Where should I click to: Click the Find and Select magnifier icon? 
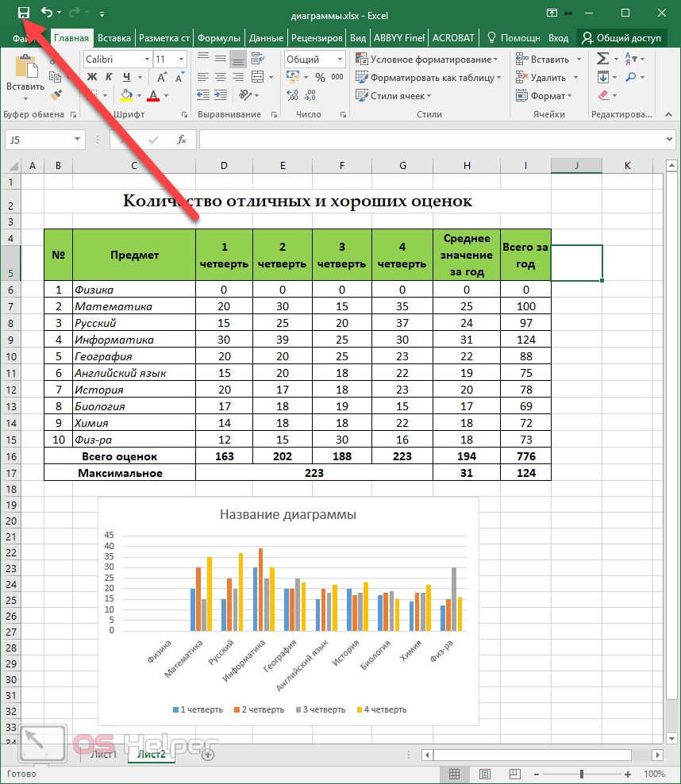click(x=631, y=77)
